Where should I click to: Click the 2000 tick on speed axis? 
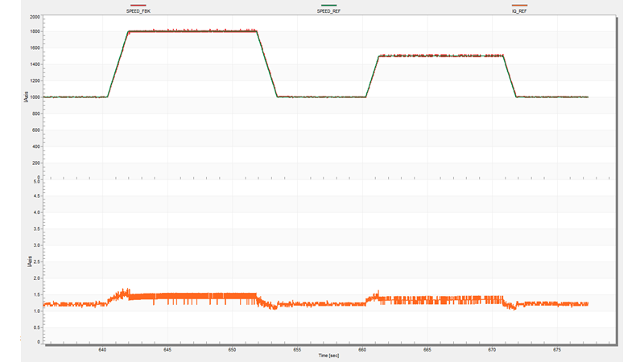[x=35, y=17]
